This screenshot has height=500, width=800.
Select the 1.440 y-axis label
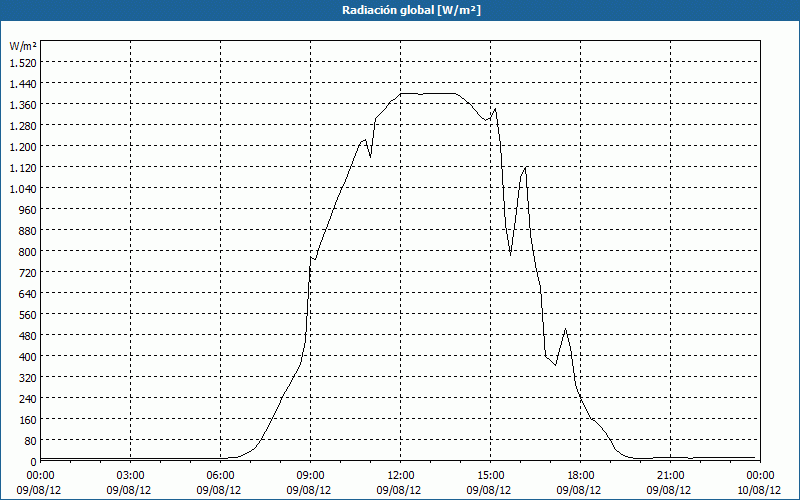[23, 83]
